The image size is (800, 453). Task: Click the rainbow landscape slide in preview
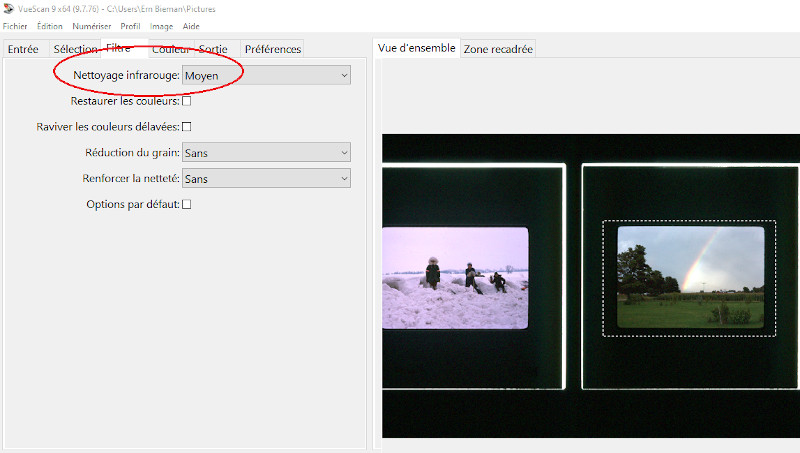(690, 277)
